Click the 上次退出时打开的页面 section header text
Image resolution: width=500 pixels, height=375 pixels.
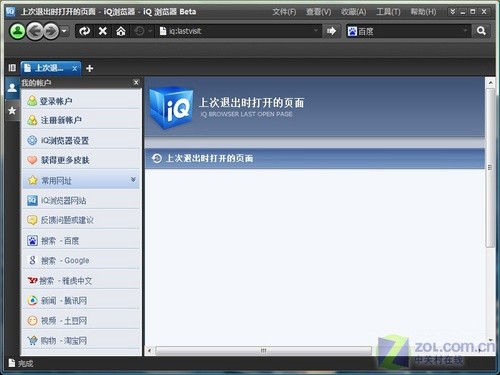click(x=210, y=158)
